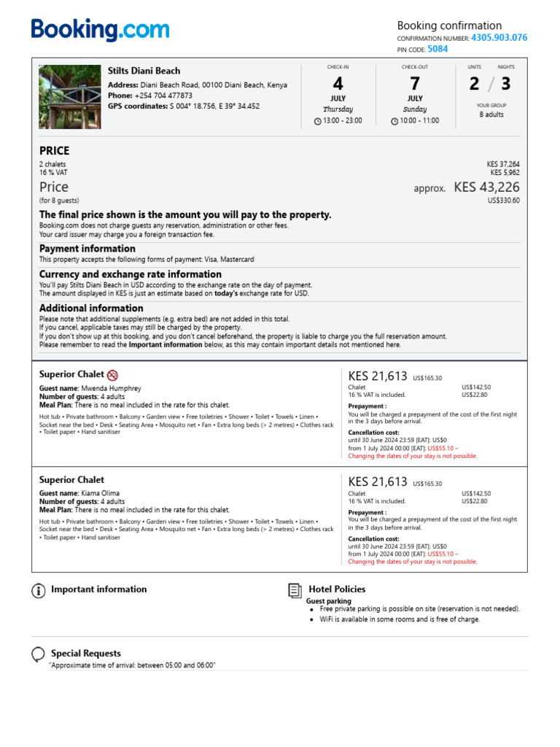Click the check-out clock icon
560x747 pixels.
[x=394, y=121]
